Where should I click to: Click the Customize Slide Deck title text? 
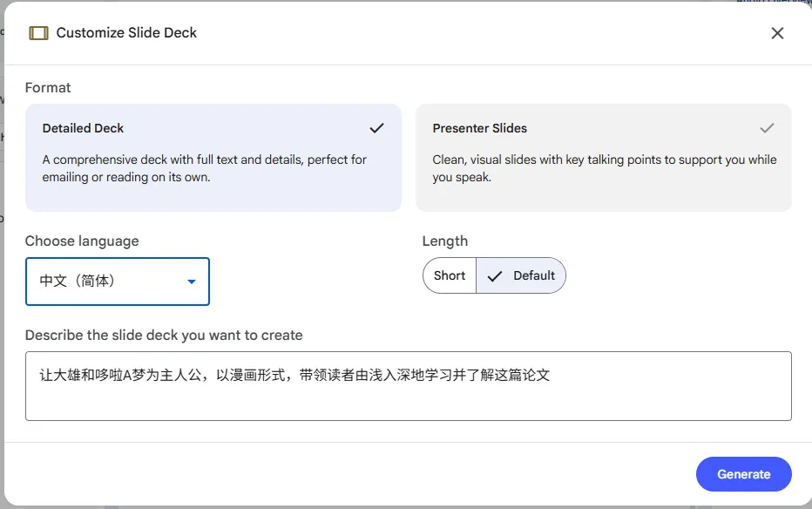(x=126, y=33)
